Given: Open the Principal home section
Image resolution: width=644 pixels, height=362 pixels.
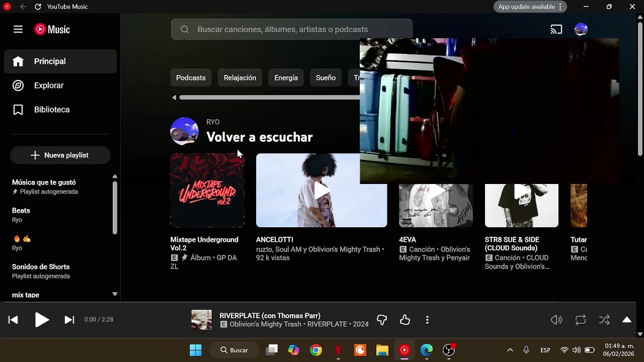Looking at the screenshot, I should pyautogui.click(x=60, y=61).
